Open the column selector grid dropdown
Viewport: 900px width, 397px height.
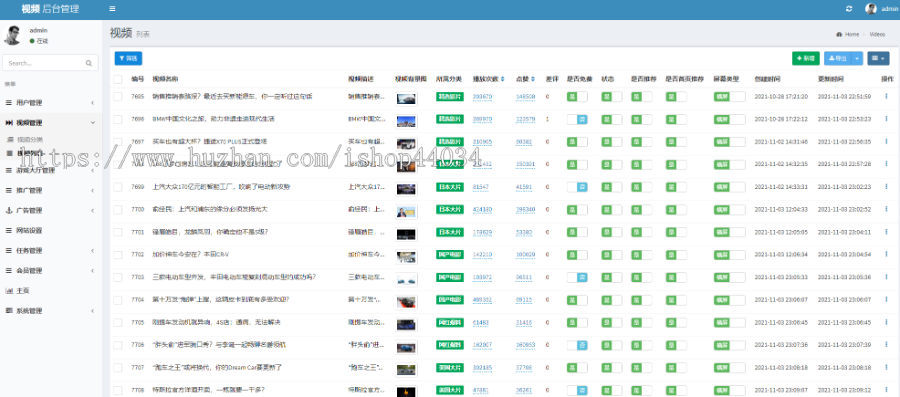[x=878, y=59]
